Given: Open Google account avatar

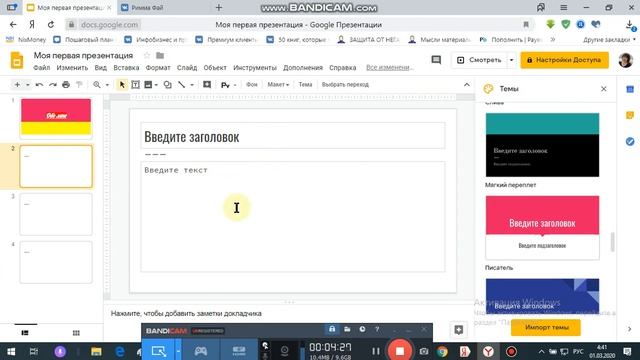Looking at the screenshot, I should 625,60.
